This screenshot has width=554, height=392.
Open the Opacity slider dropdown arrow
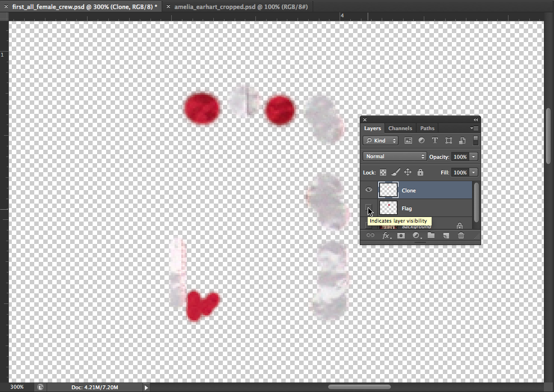[x=474, y=157]
